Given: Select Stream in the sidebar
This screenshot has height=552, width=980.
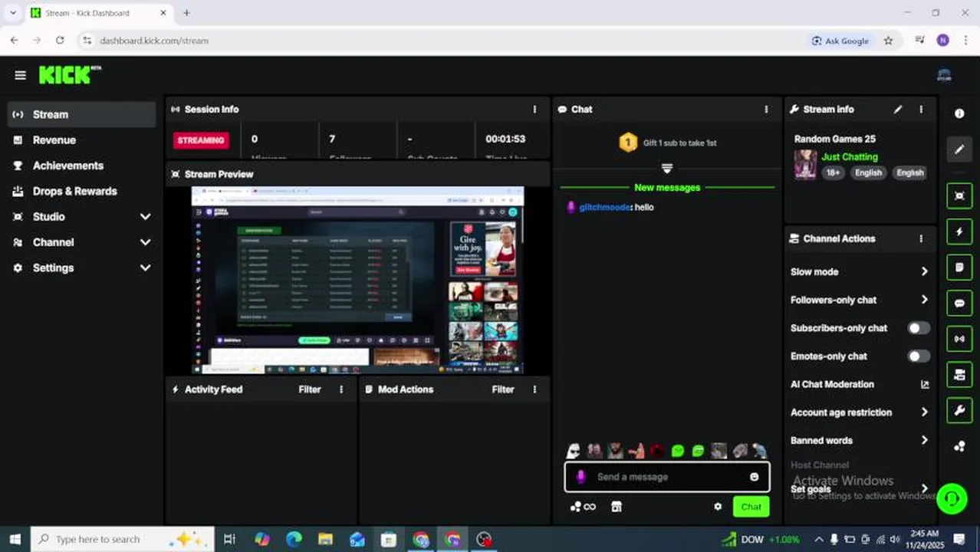Looking at the screenshot, I should tap(83, 114).
